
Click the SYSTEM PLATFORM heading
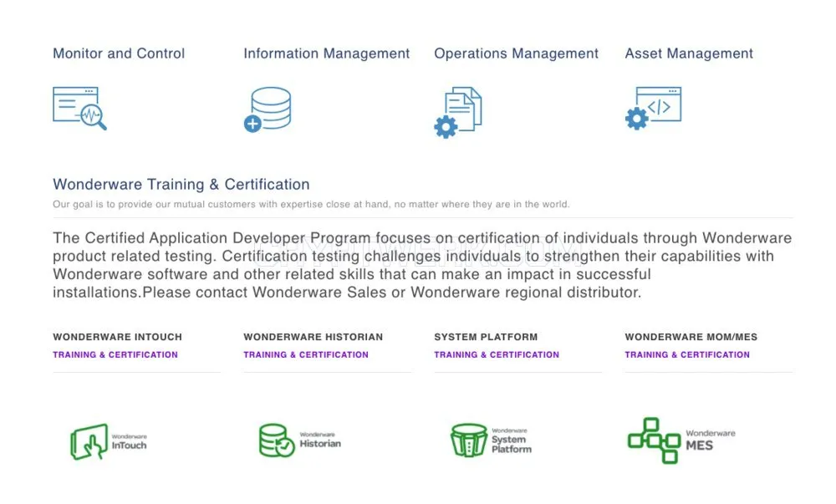click(x=486, y=337)
